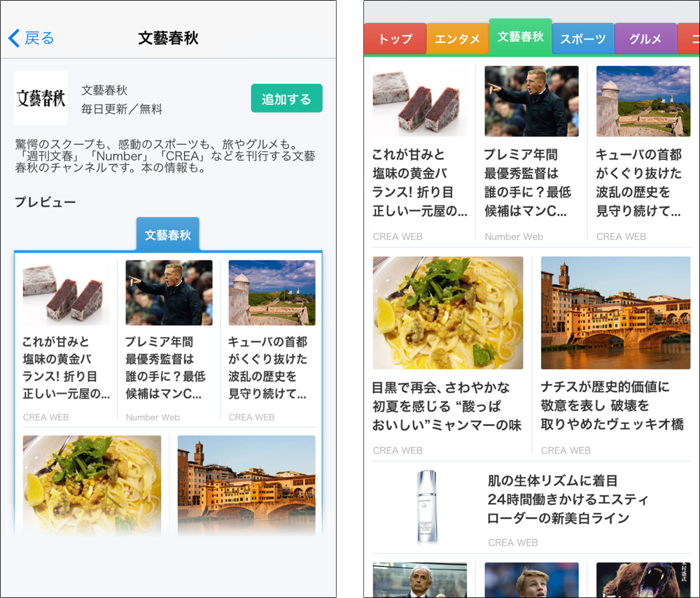Click CREA WEB label under ミャンマー noodle article
This screenshot has width=700, height=598.
398,450
